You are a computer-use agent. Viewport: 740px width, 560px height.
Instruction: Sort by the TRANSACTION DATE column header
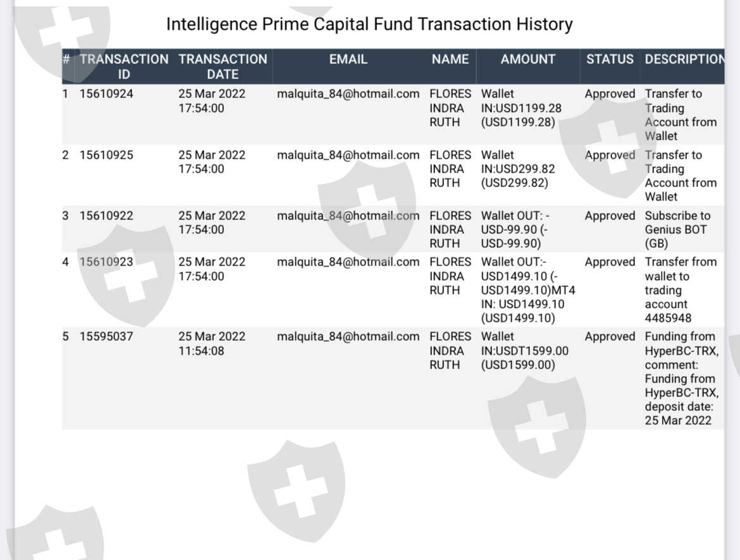tap(223, 66)
